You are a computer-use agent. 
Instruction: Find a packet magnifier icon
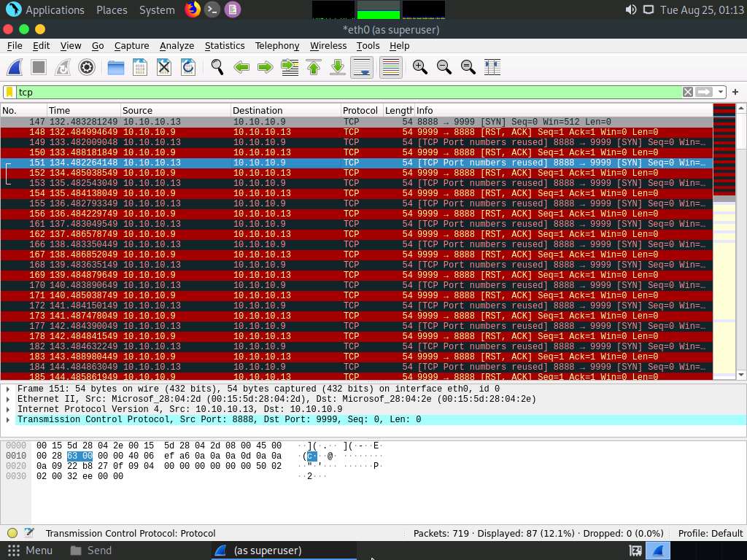click(x=217, y=67)
